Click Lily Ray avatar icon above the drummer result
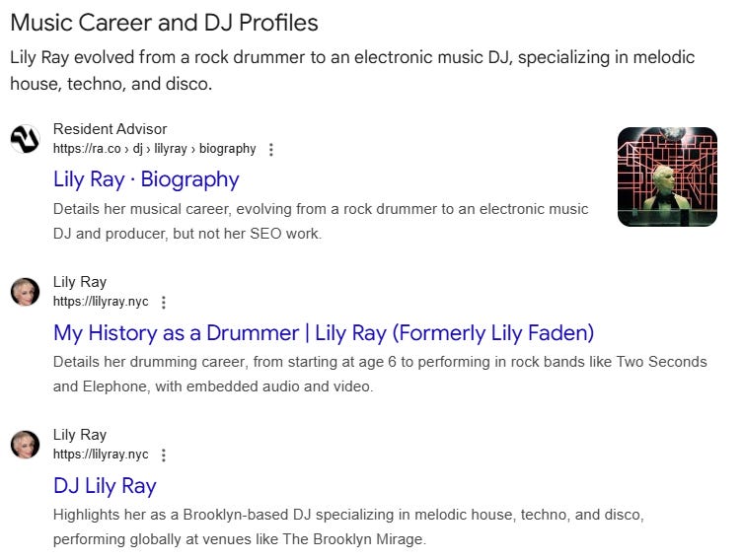The height and width of the screenshot is (560, 743). [x=25, y=292]
